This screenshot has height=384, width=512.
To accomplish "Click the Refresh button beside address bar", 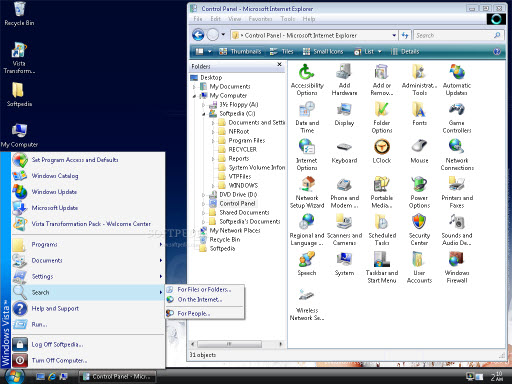I will tap(405, 35).
